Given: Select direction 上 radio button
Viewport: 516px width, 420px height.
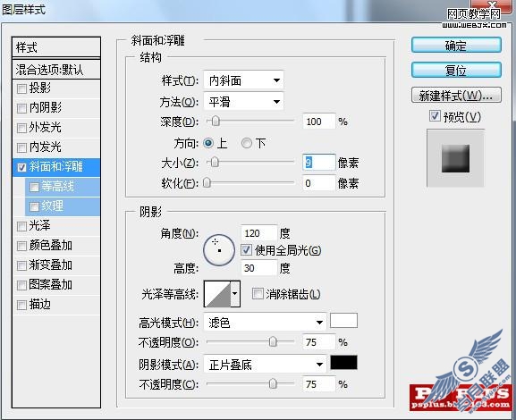Looking at the screenshot, I should 208,143.
